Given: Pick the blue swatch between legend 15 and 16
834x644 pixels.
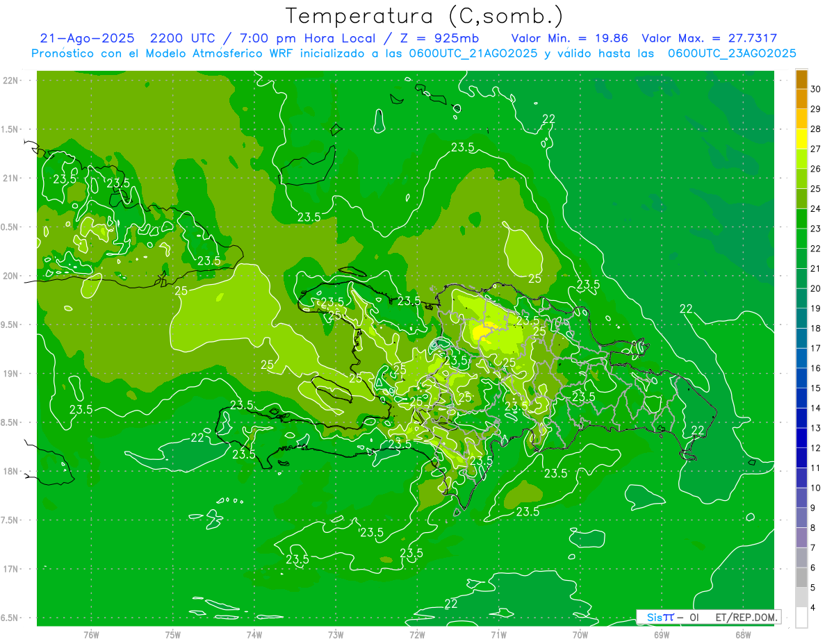Looking at the screenshot, I should click(x=801, y=378).
